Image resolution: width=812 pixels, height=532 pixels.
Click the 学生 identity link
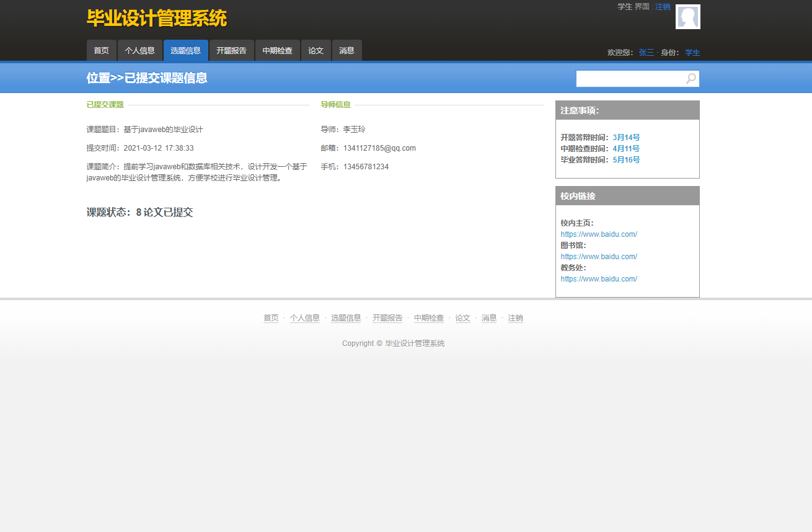692,53
